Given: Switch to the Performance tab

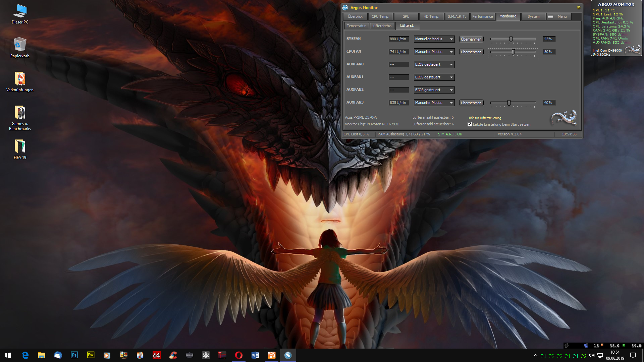Looking at the screenshot, I should 482,16.
